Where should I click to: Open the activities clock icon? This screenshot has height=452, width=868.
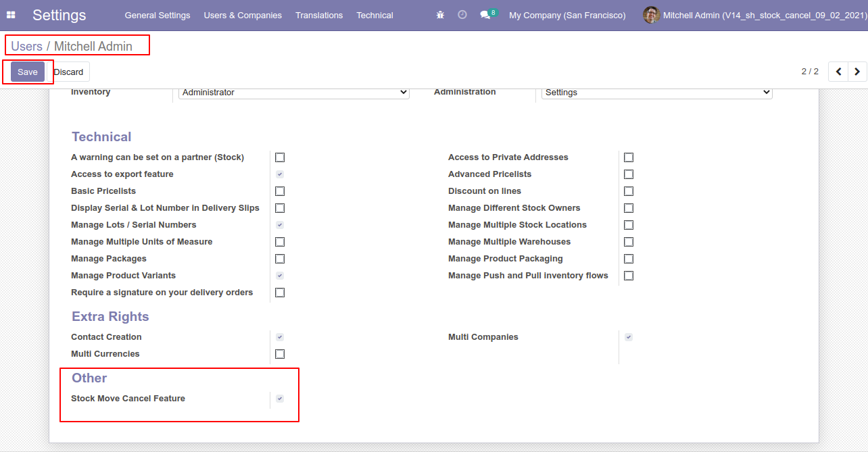tap(462, 15)
